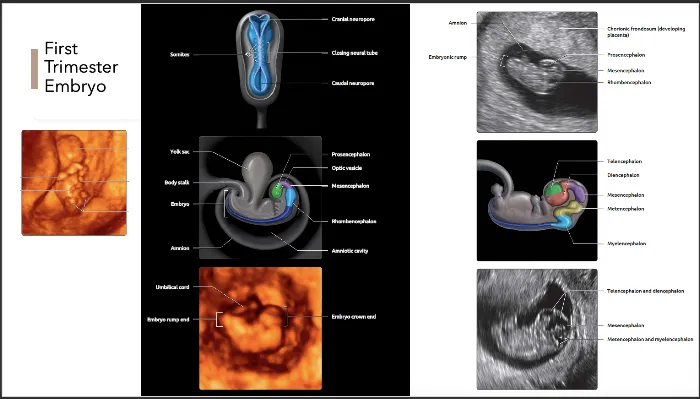Click the "Body stalk" label
700x399 pixels.
pos(177,183)
